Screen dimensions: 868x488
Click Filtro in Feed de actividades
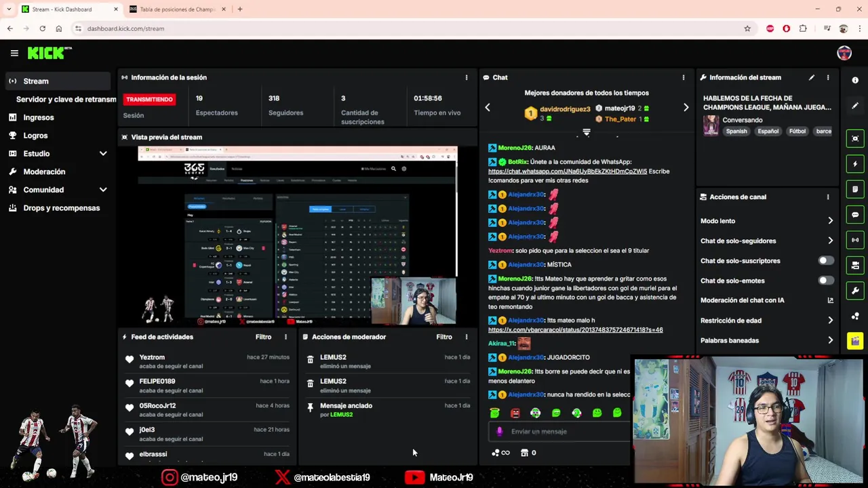[x=263, y=337]
